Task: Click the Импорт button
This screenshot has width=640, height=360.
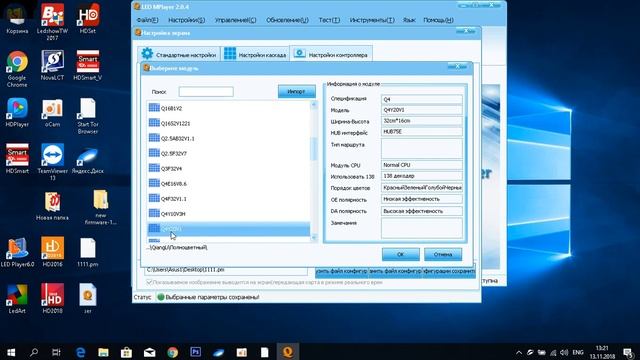Action: 297,91
